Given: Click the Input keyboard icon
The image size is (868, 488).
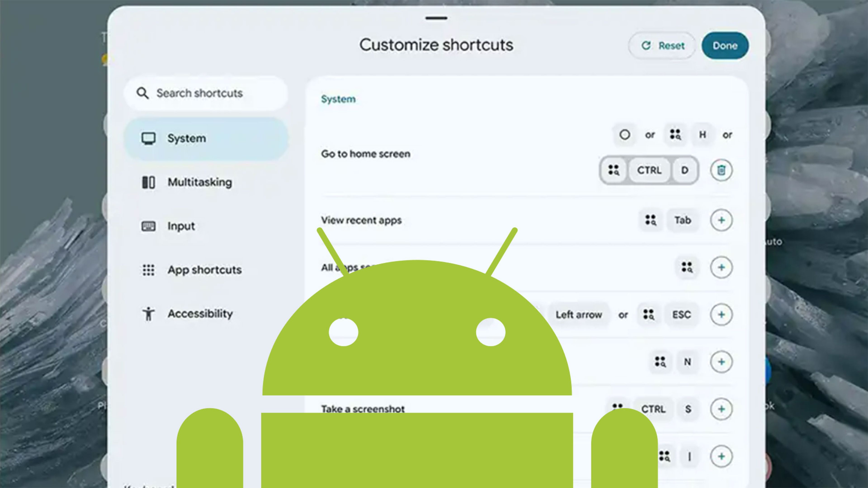Looking at the screenshot, I should click(148, 226).
